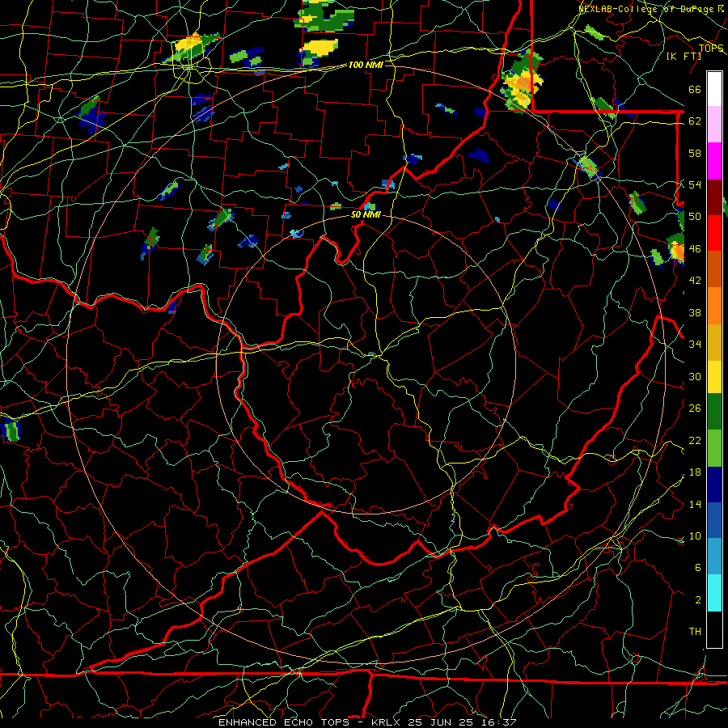This screenshot has height=728, width=728.
Task: Click the legend value '34'
Action: [x=695, y=345]
